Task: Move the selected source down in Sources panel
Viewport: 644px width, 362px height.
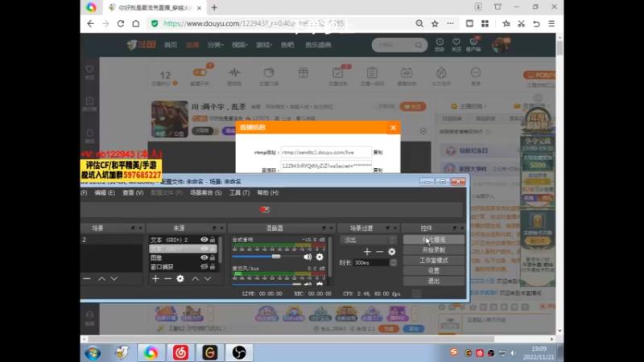Action: pyautogui.click(x=208, y=278)
